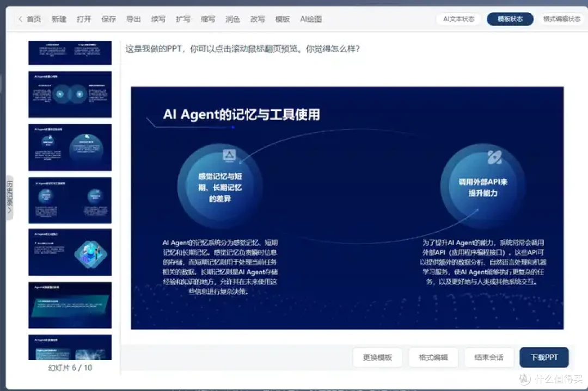Select the thumbnail with the teal slanted banner
The image size is (588, 391).
pos(70,305)
